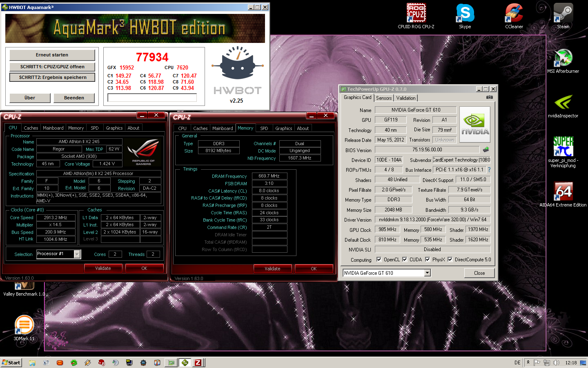Open CCleaner desktop icon
The height and width of the screenshot is (368, 588).
pyautogui.click(x=514, y=16)
